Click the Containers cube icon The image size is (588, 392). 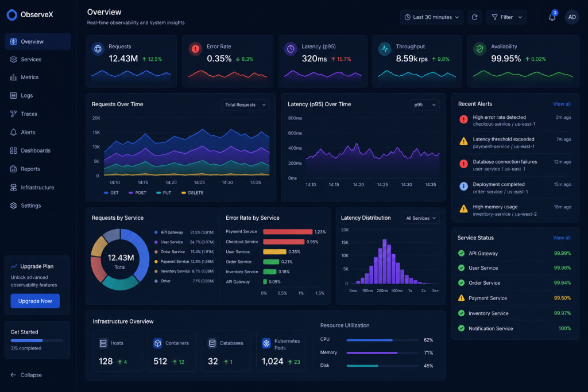point(157,343)
